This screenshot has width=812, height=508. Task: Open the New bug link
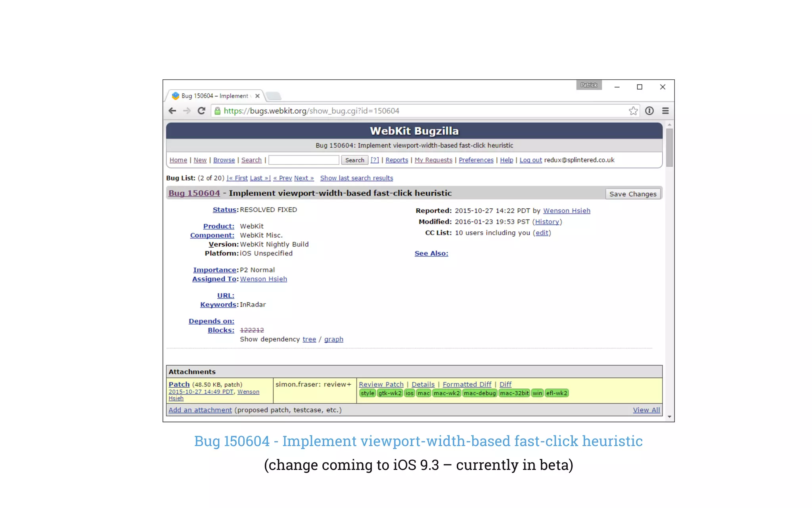[x=200, y=160]
